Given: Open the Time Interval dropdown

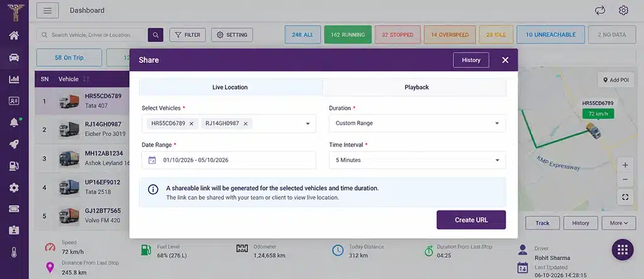Looking at the screenshot, I should coord(418,160).
